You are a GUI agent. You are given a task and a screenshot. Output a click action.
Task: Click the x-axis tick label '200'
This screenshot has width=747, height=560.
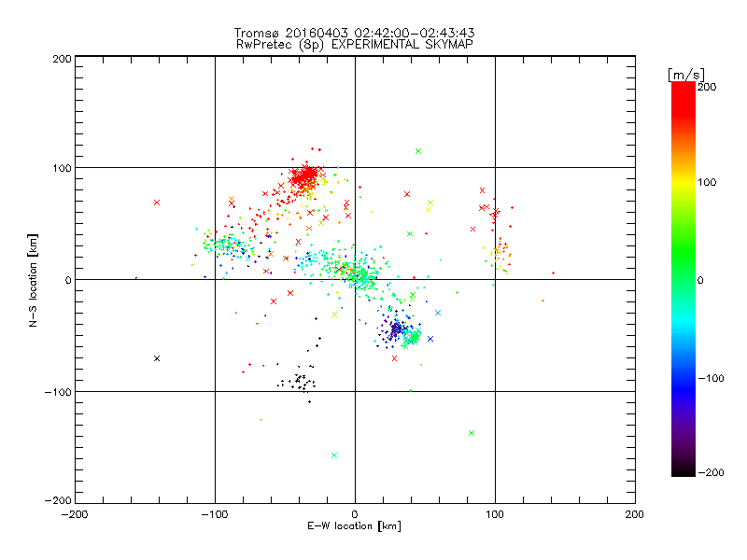(635, 515)
